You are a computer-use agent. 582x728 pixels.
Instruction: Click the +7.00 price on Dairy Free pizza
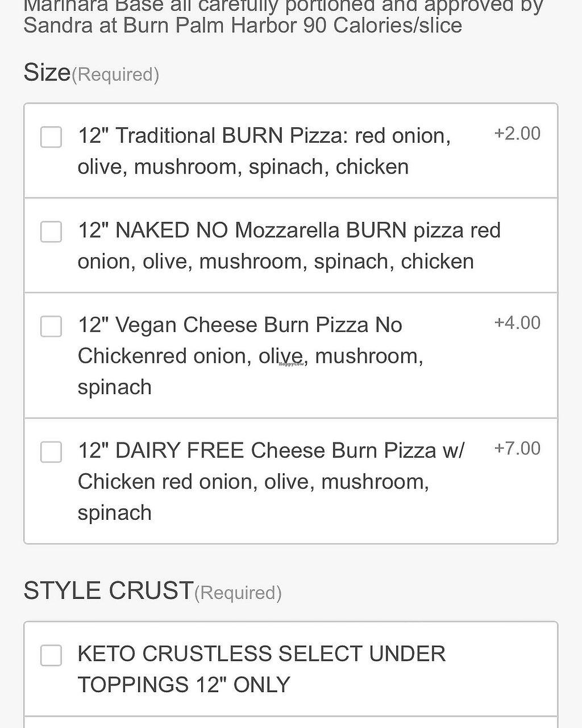point(517,449)
